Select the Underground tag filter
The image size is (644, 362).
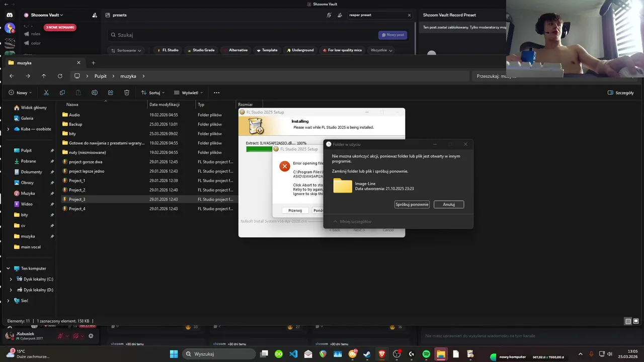(x=300, y=50)
